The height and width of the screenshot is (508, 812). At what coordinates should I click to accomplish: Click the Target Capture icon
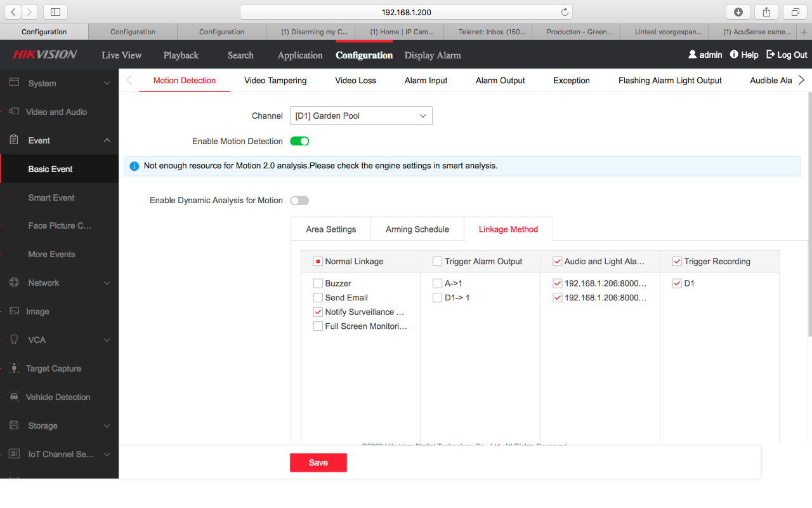(14, 368)
